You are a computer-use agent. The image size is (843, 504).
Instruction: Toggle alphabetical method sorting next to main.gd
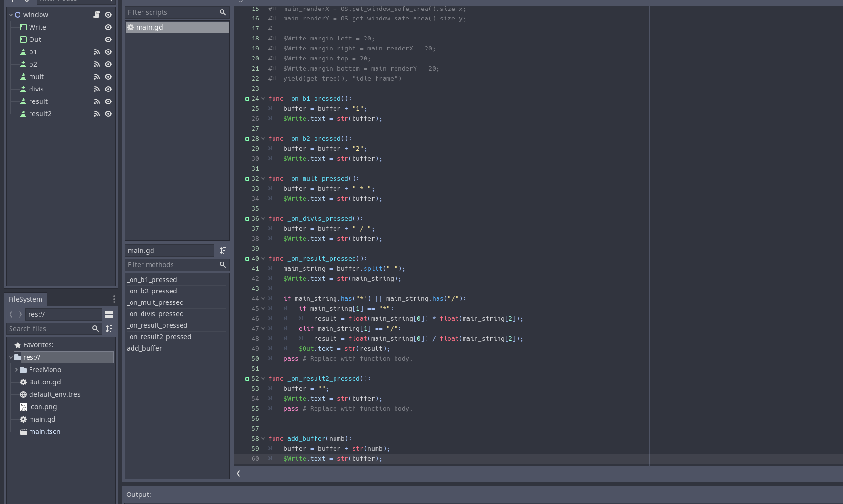click(223, 251)
